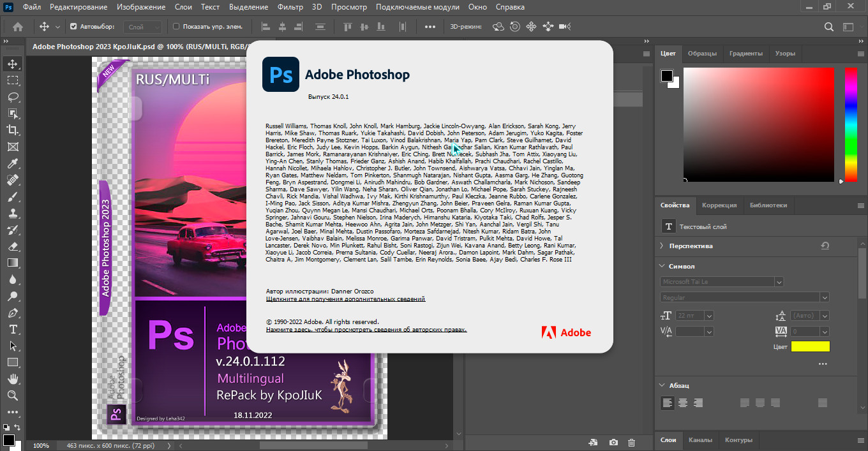Open the Фильтр menu

pos(290,7)
